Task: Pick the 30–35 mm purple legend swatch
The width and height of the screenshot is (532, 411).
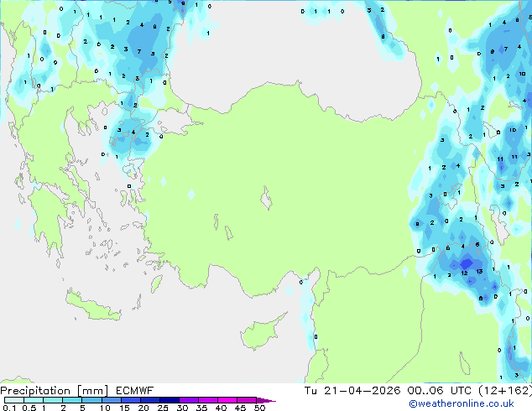Action: (189, 400)
